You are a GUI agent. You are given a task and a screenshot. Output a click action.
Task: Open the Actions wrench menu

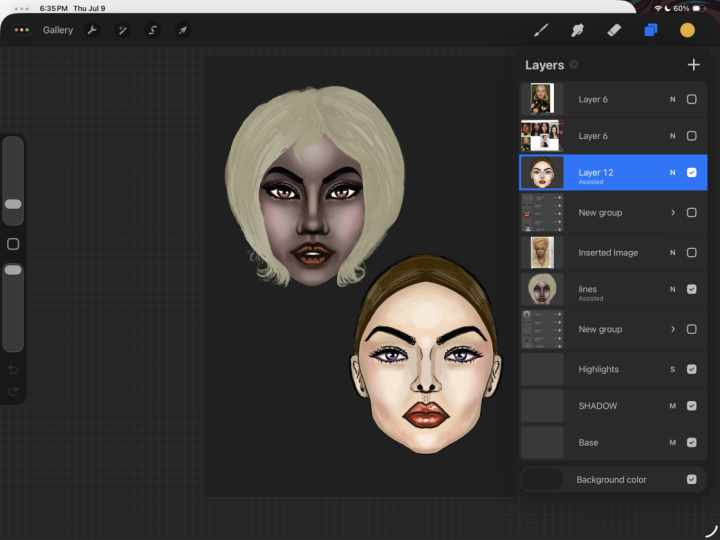click(92, 30)
